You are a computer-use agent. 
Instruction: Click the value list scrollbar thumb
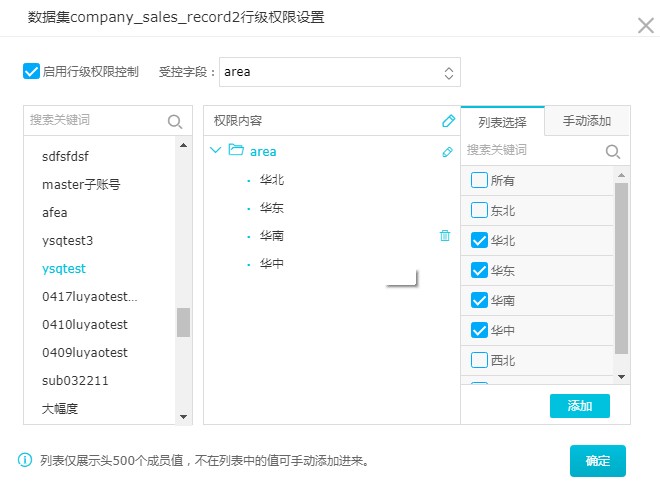(x=621, y=268)
